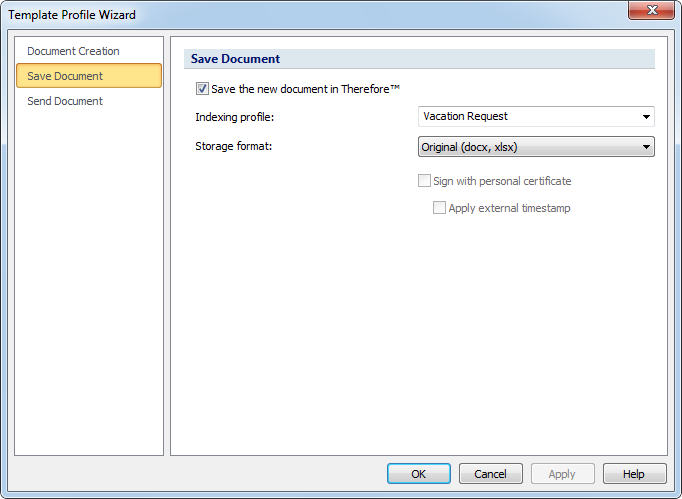
Task: Uncheck the Save the new document checkbox
Action: coord(203,89)
